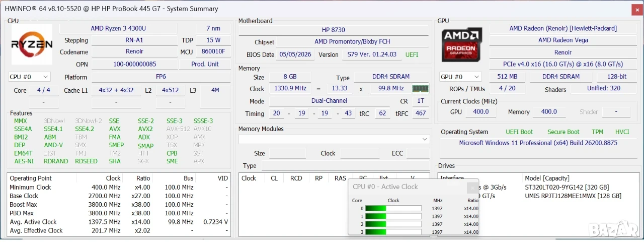Click the Core 1 clock bar
Viewport: 644px width, 244px height.
393,216
